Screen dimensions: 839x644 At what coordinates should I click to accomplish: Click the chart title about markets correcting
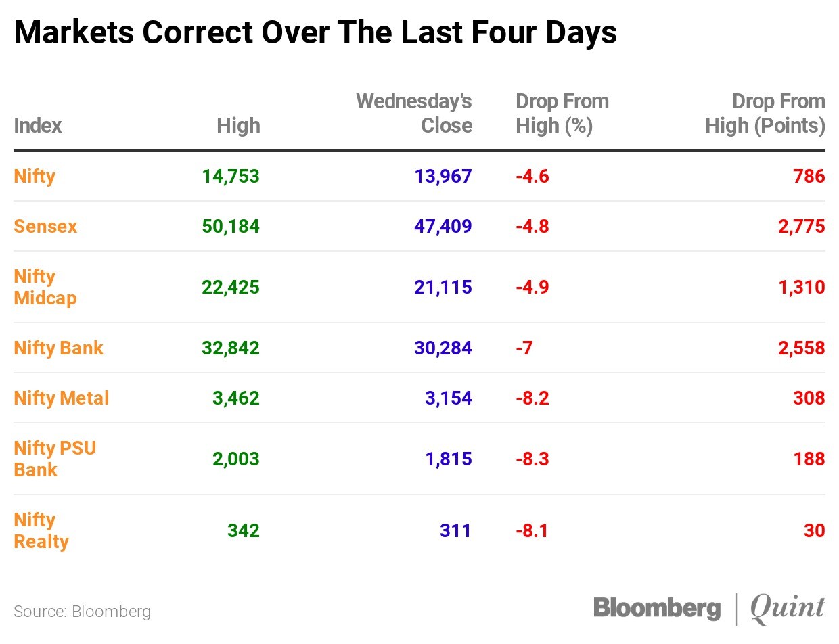315,32
